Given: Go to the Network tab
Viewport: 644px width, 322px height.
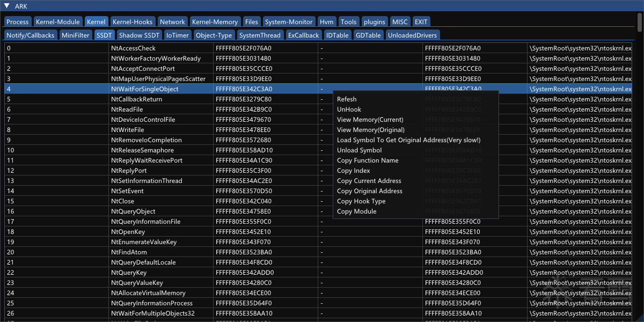Looking at the screenshot, I should [x=172, y=22].
